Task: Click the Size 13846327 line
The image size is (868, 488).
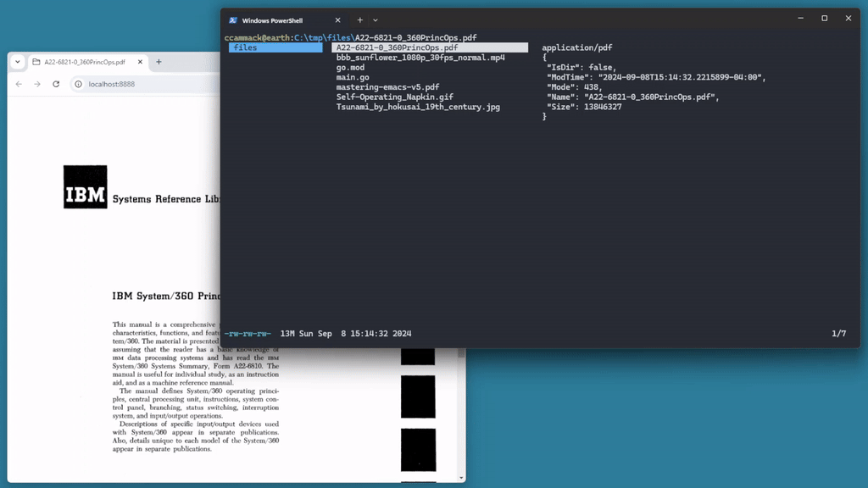Action: tap(584, 107)
